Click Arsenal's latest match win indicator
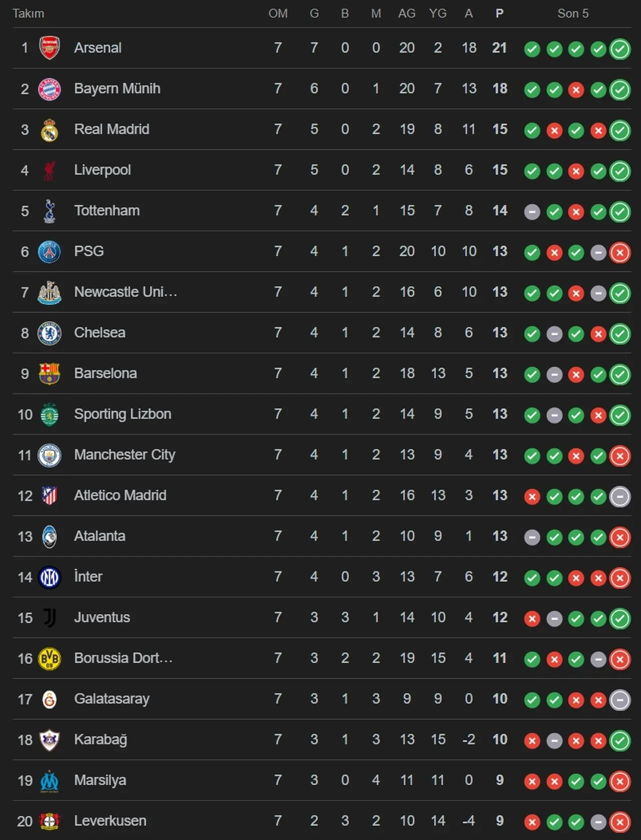Viewport: 641px width, 840px height. (x=620, y=49)
